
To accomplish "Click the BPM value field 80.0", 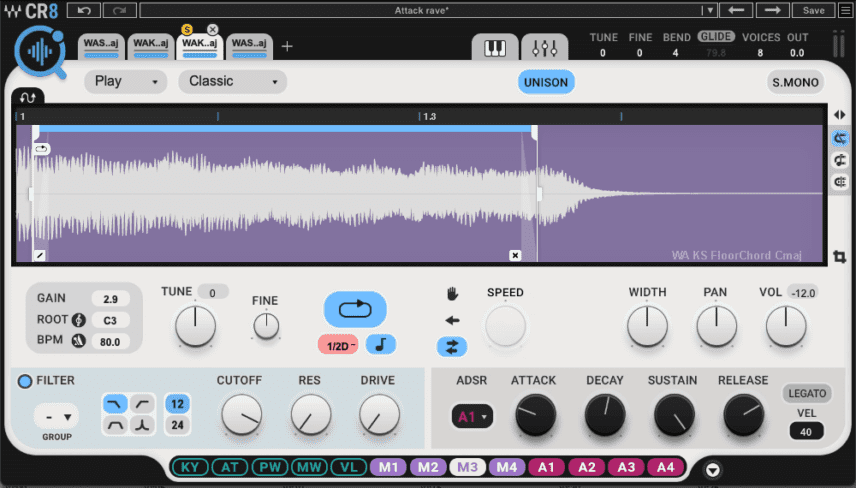I will point(110,342).
